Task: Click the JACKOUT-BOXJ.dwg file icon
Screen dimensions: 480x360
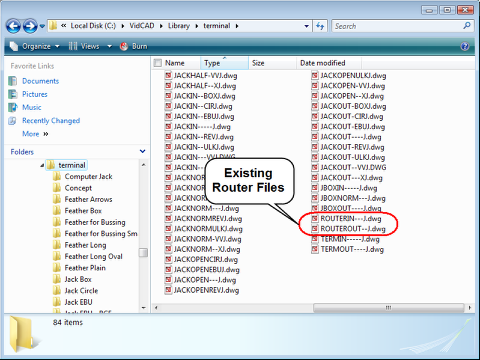Action: [315, 106]
